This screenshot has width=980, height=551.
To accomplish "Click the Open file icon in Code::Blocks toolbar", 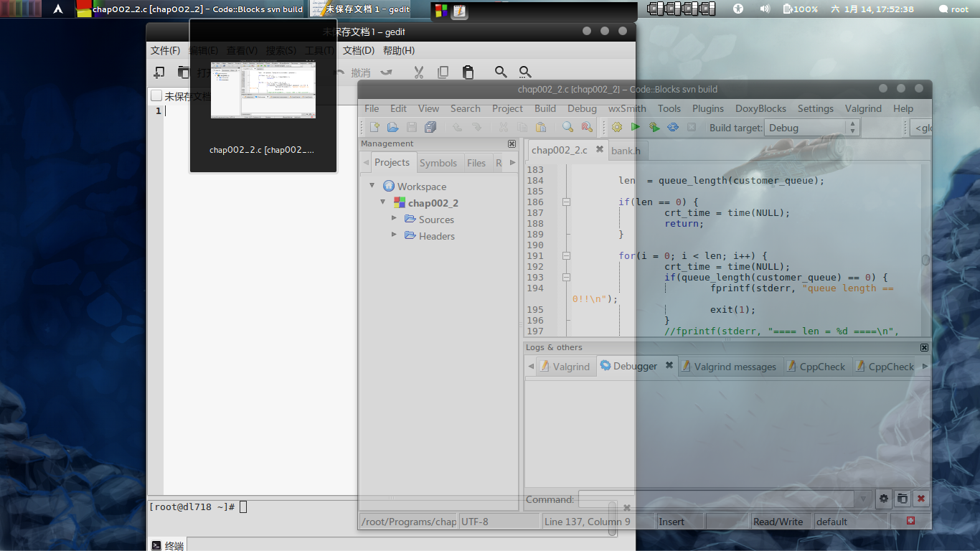I will [392, 127].
